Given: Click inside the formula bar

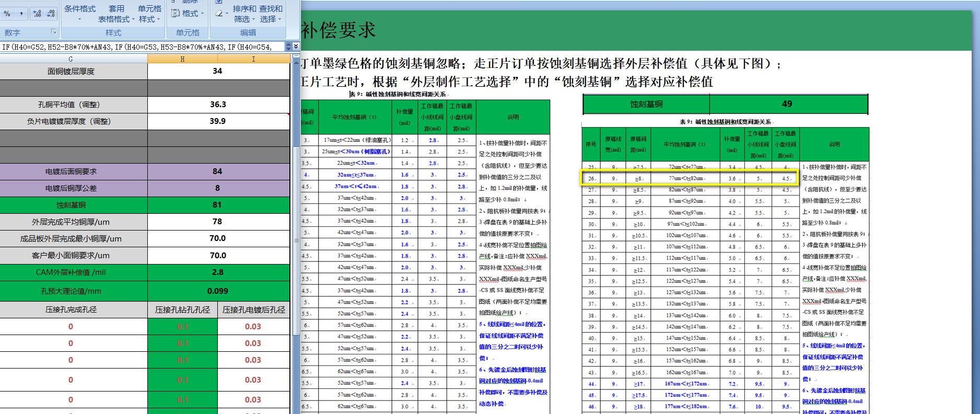Looking at the screenshot, I should tap(142, 47).
